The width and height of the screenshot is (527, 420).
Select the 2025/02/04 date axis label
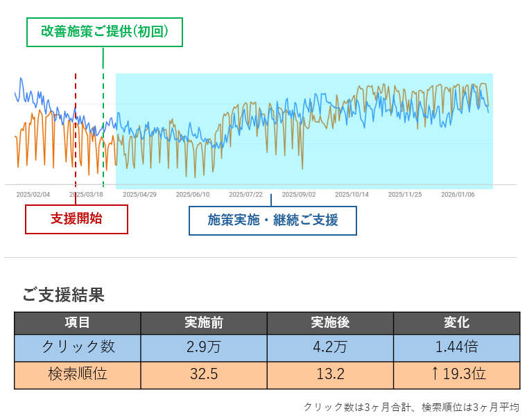tap(33, 195)
